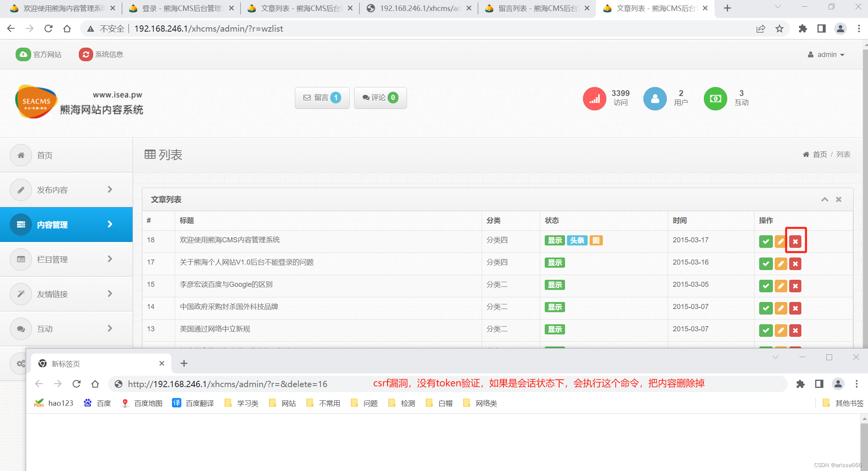Go to browser home in top window
Screen dimensions: 868x471
[x=67, y=28]
